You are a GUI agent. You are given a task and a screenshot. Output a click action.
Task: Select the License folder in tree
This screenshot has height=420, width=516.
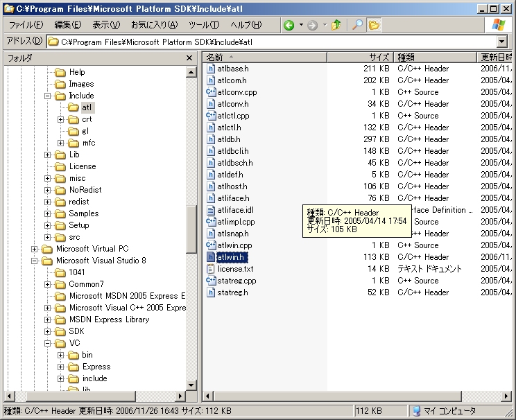[83, 166]
